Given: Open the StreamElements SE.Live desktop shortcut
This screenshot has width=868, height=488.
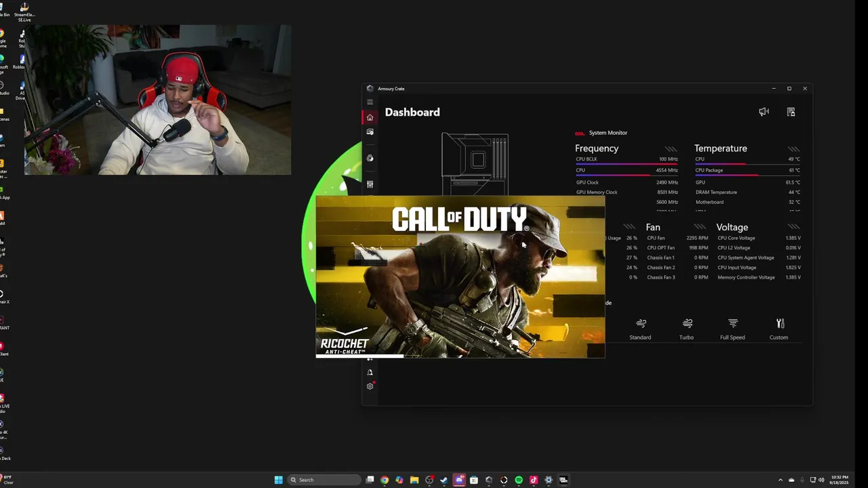Looking at the screenshot, I should [24, 13].
